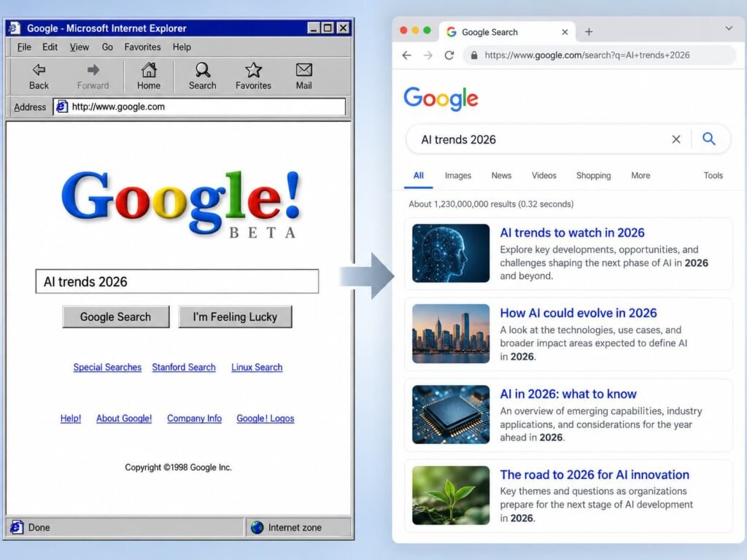Open the Favorites menu in IE menu bar
This screenshot has height=560, width=747.
(x=142, y=47)
